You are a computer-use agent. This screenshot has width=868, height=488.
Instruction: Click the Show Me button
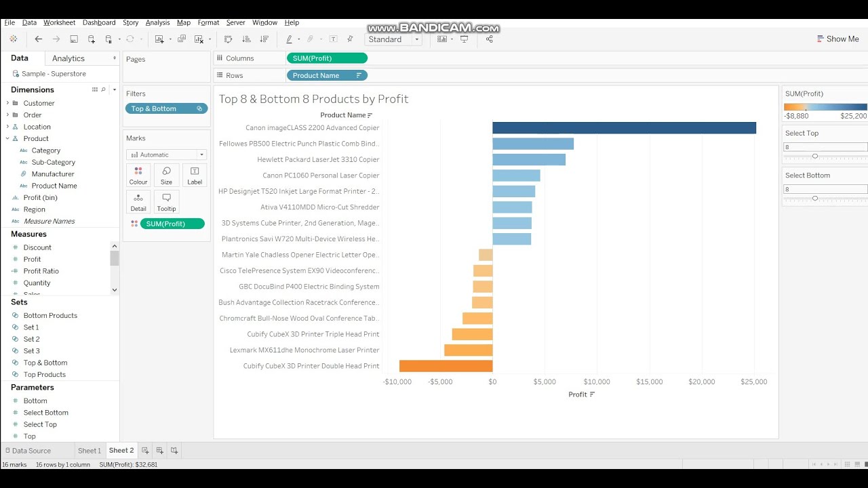point(838,39)
